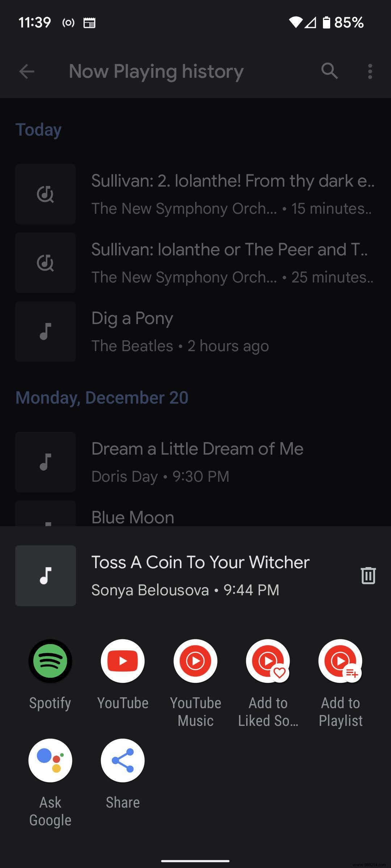Search the Now Playing history
The height and width of the screenshot is (868, 391).
[x=329, y=71]
